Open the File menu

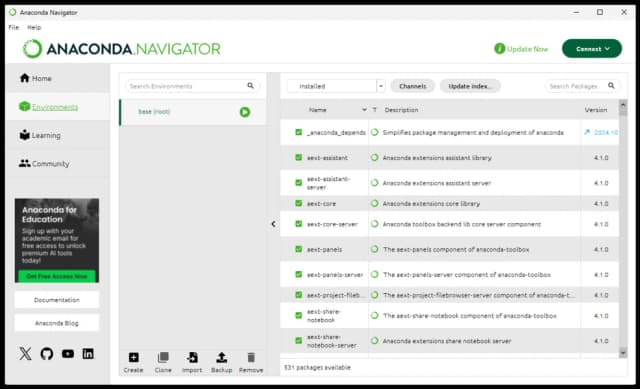point(13,27)
